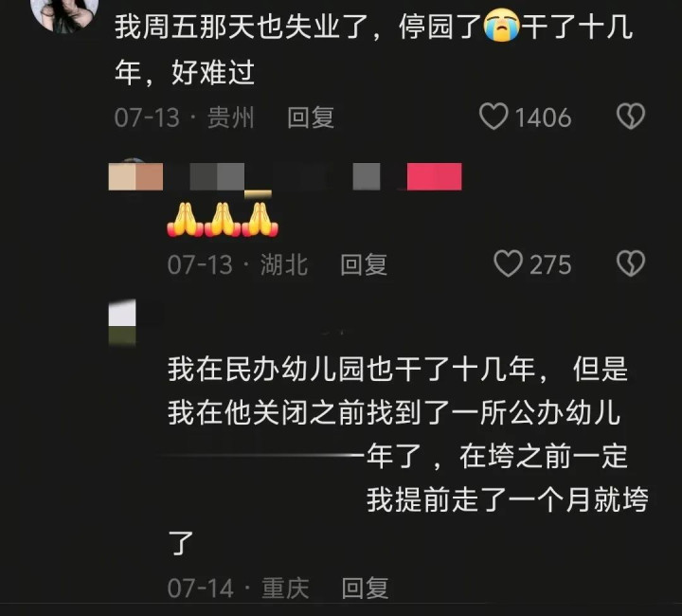Dislike the Guizhou comment using broken heart

point(631,117)
